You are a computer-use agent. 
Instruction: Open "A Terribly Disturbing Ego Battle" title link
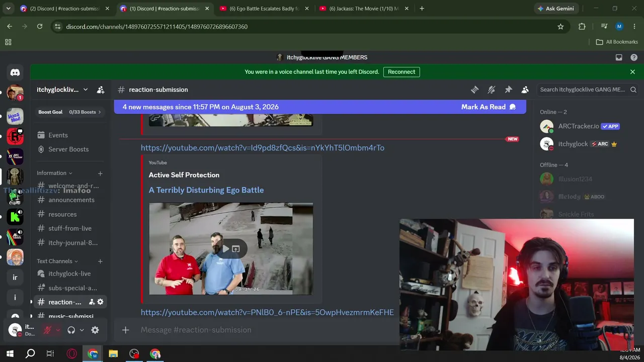(206, 190)
